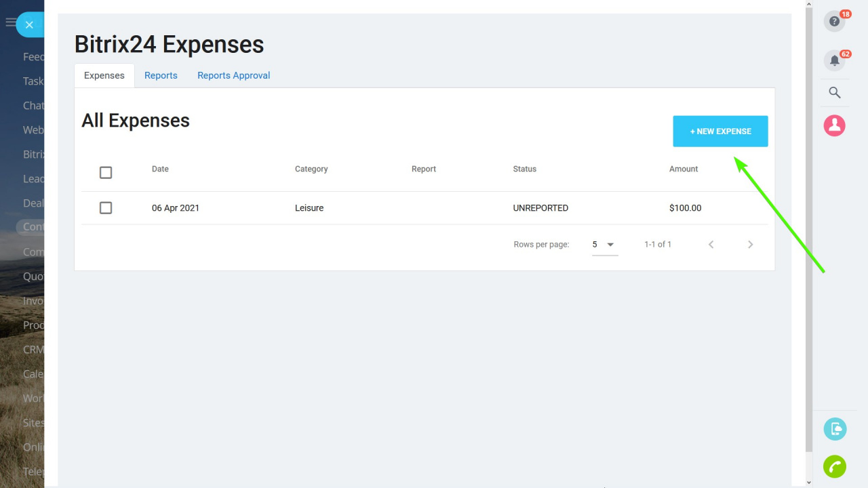Viewport: 868px width, 488px height.
Task: Click the UNREPORTED status cell
Action: point(540,208)
